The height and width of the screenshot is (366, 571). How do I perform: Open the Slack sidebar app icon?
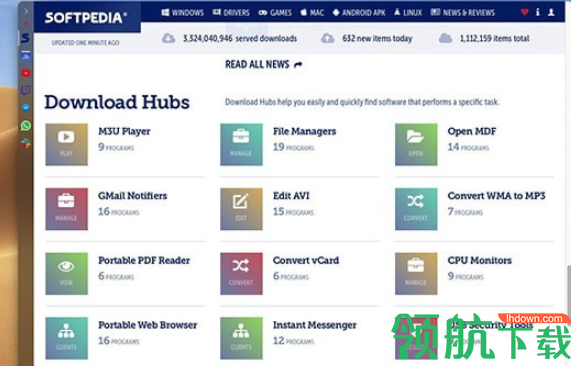(x=26, y=143)
